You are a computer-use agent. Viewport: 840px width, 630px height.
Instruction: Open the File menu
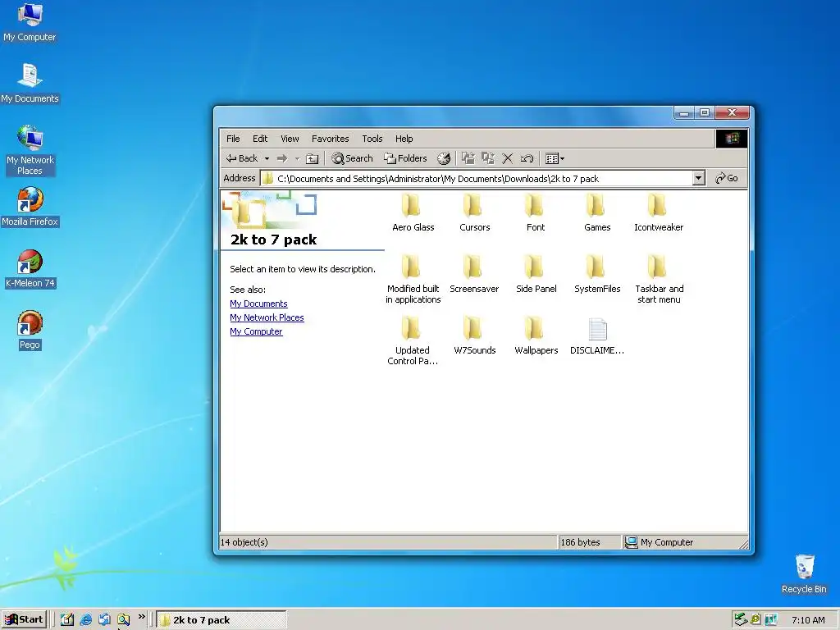[x=233, y=139]
